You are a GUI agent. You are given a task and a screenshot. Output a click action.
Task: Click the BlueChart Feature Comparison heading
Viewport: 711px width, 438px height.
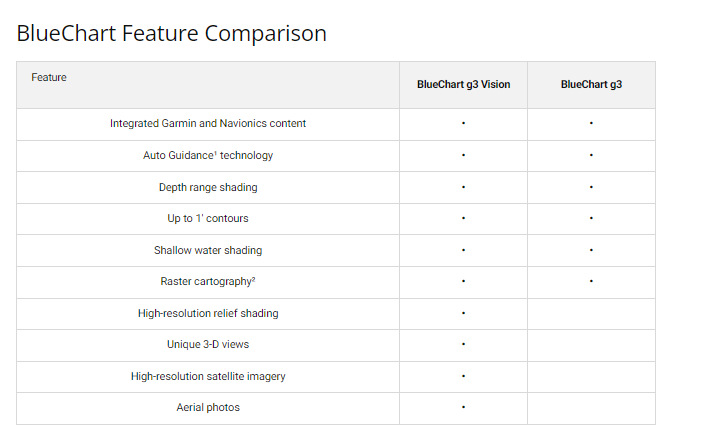point(171,33)
